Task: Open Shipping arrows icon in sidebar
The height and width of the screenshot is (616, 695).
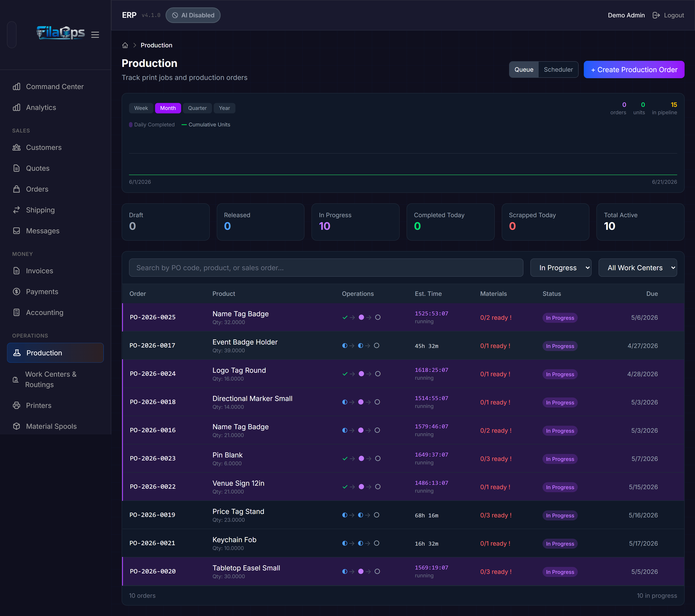Action: tap(16, 210)
